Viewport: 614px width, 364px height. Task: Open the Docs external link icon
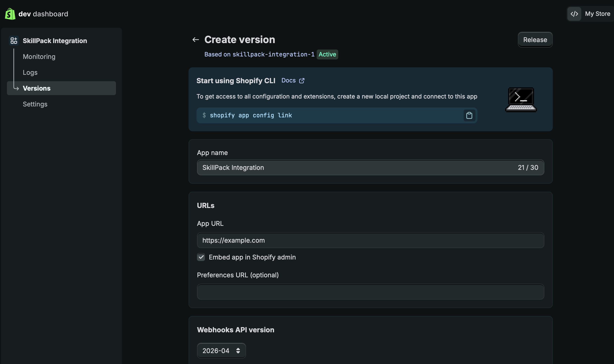click(302, 81)
